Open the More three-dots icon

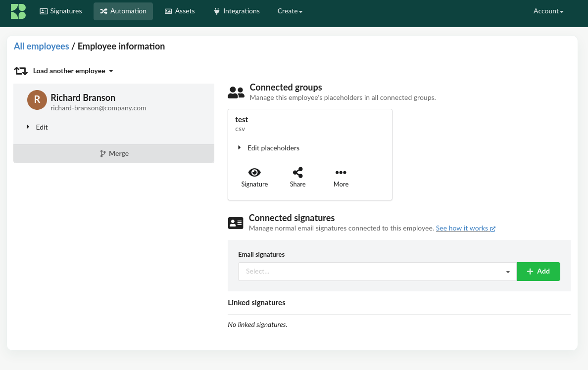click(x=341, y=173)
